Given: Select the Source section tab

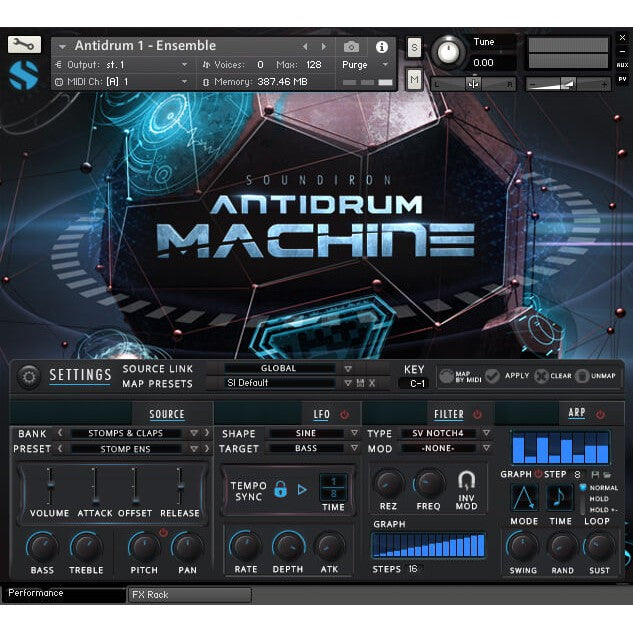Looking at the screenshot, I should 167,415.
